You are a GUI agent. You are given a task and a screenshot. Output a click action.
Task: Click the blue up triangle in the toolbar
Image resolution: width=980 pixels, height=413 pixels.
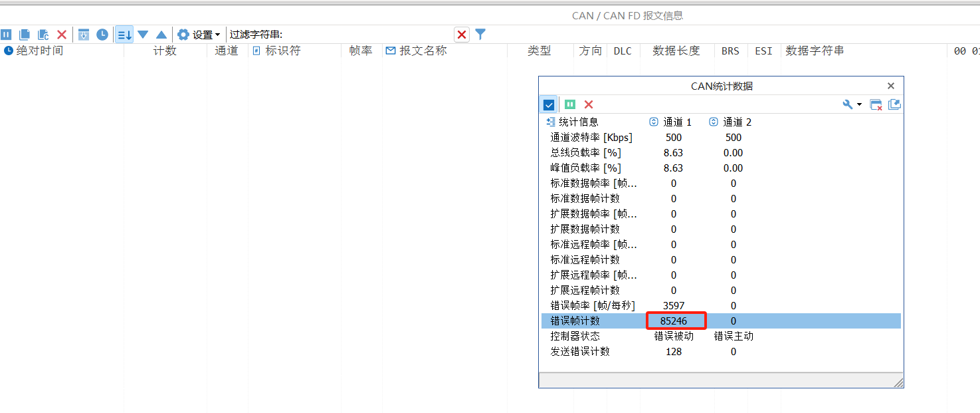pos(161,35)
